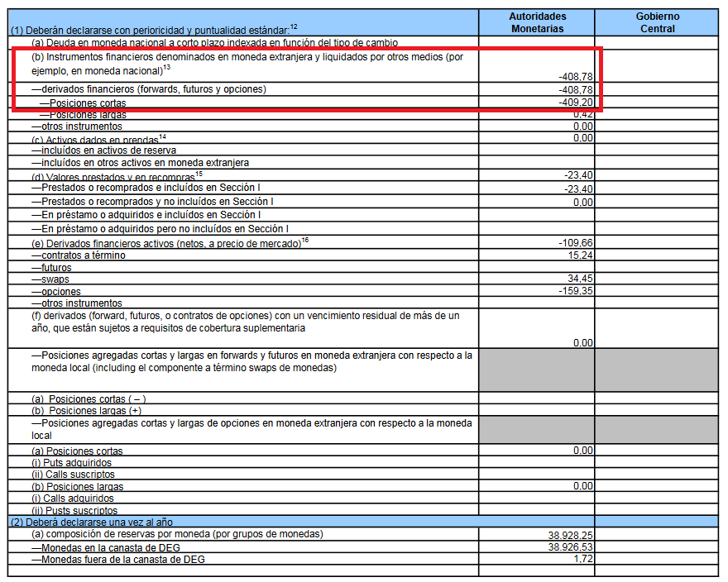Click -23.40 in "Prestados o recomprados e incluídos" row
This screenshot has width=728, height=582.
click(x=578, y=188)
